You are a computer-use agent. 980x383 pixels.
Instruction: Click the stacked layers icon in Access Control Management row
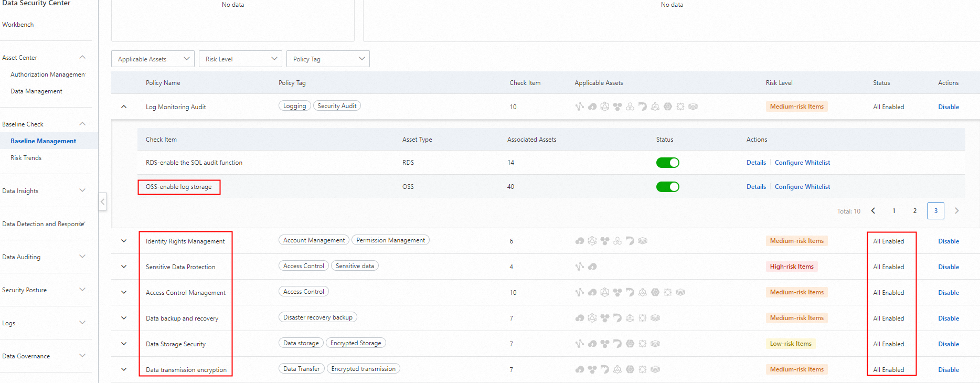tap(680, 292)
